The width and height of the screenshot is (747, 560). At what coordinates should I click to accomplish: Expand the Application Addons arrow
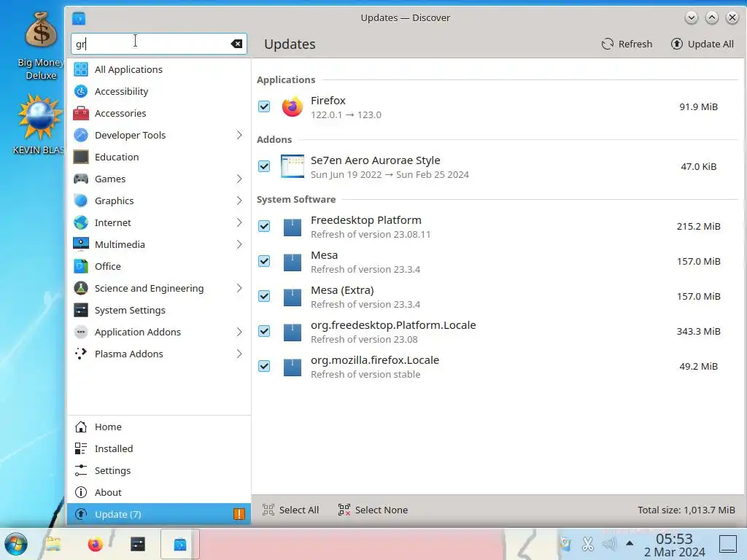239,332
